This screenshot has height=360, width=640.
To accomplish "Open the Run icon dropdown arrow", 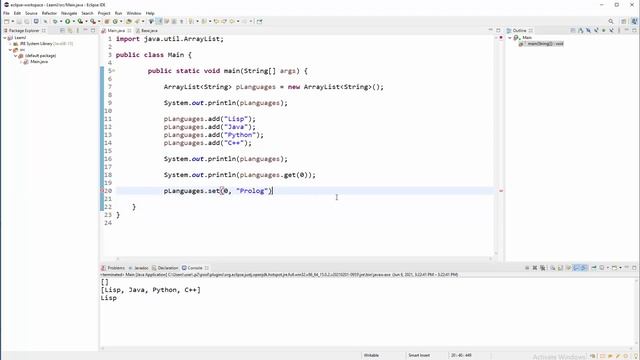I will [73, 21].
